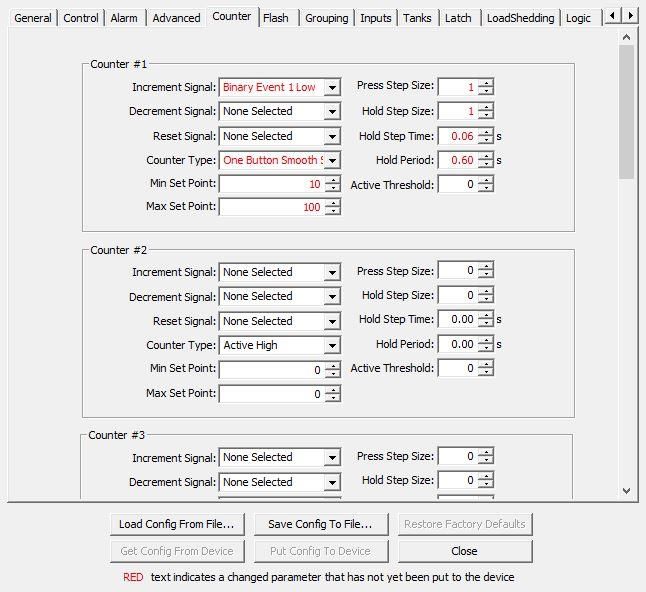The width and height of the screenshot is (646, 592).
Task: Increase Counter #1 Min Set Point
Action: pyautogui.click(x=333, y=180)
